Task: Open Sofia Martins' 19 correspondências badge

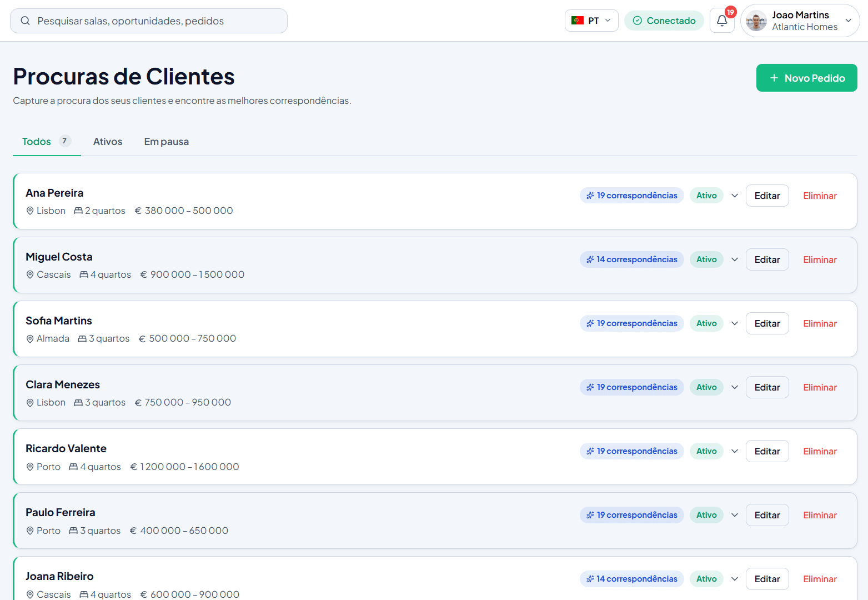Action: [631, 323]
